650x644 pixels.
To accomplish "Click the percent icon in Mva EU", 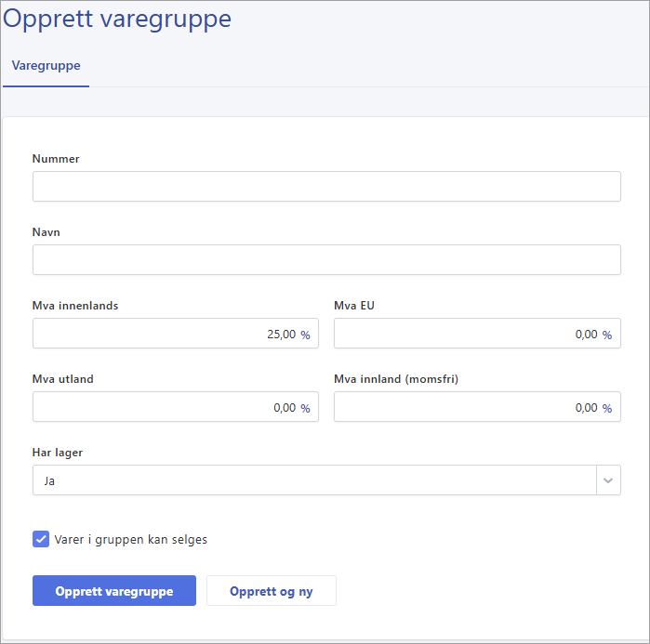I will [607, 335].
